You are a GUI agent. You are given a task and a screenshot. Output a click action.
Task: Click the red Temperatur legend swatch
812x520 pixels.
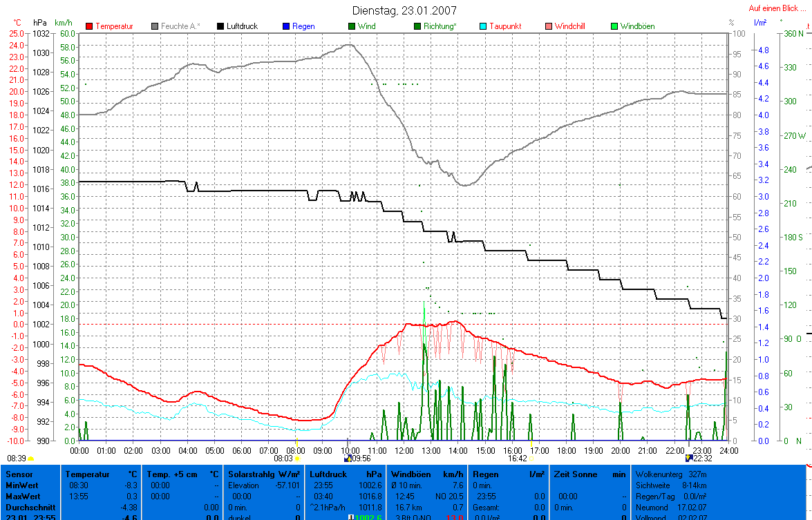[x=89, y=26]
